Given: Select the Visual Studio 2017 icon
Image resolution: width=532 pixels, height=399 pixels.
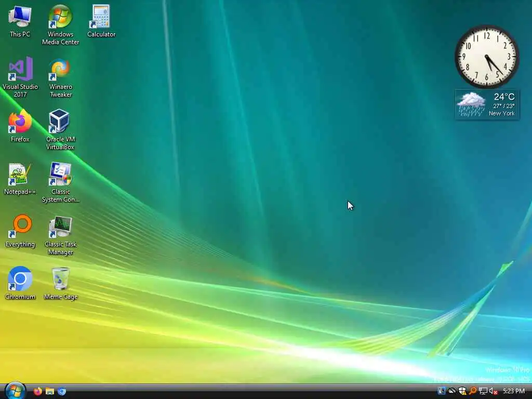Looking at the screenshot, I should (20, 77).
